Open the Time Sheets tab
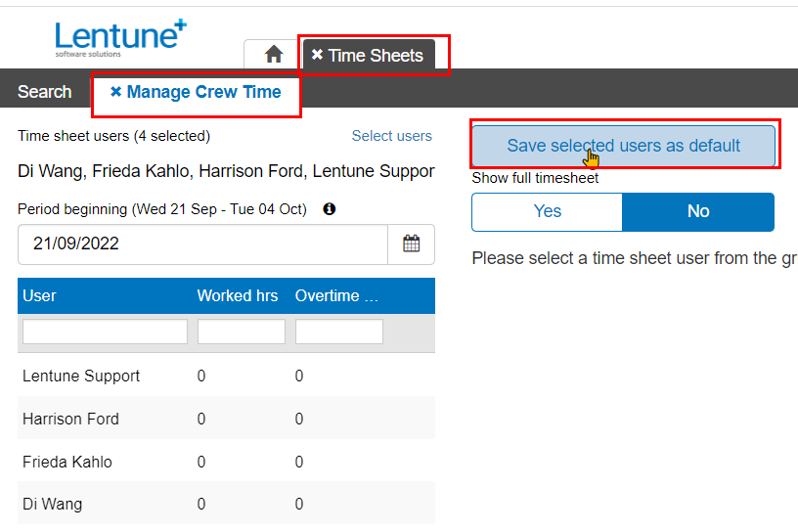798x532 pixels. point(376,56)
